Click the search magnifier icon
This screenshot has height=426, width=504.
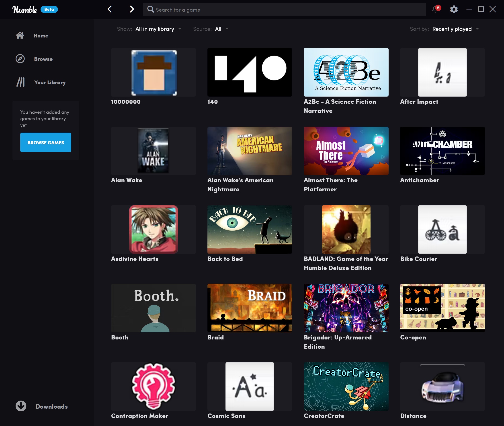151,9
